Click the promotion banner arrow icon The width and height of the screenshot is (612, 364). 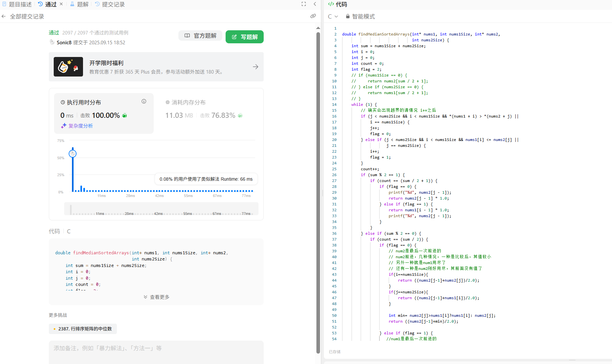click(256, 67)
